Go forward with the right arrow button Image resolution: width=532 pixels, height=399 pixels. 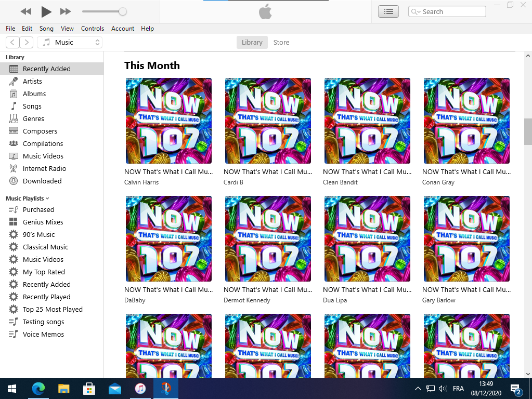[27, 43]
